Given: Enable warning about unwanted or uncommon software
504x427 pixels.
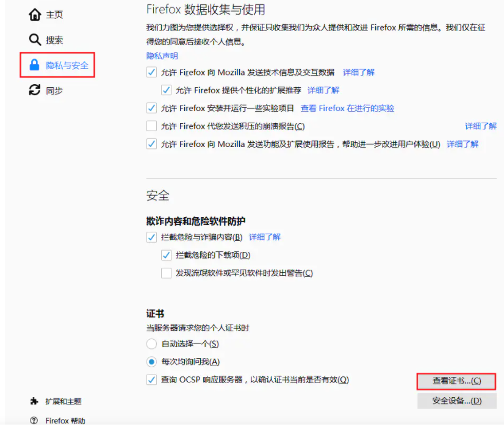Looking at the screenshot, I should (166, 273).
